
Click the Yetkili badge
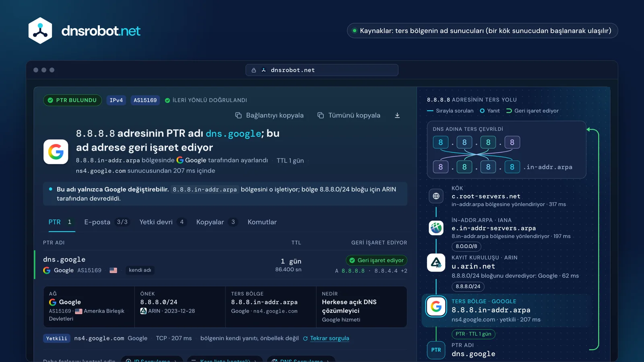click(57, 339)
